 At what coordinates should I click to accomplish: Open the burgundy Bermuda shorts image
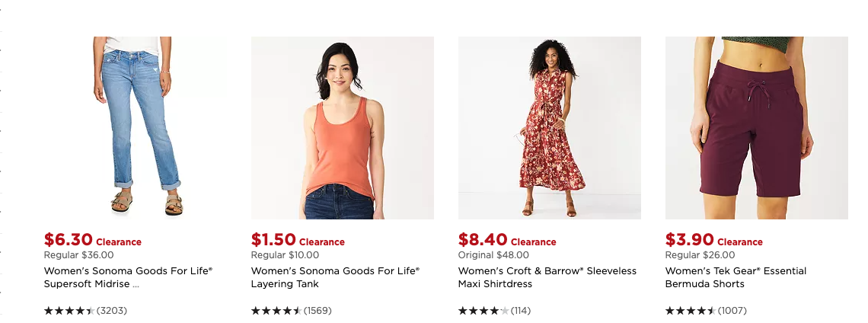point(757,127)
